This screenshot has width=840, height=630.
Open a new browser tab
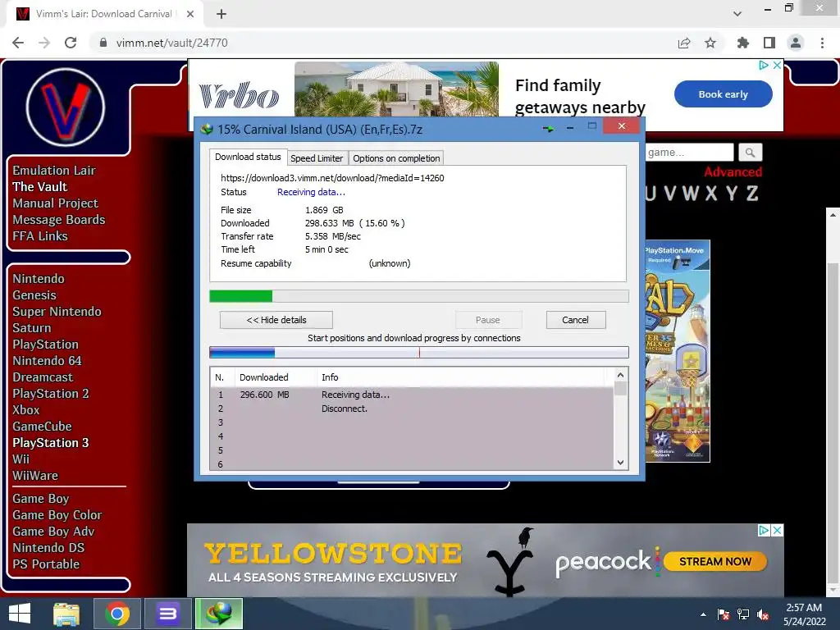point(221,14)
